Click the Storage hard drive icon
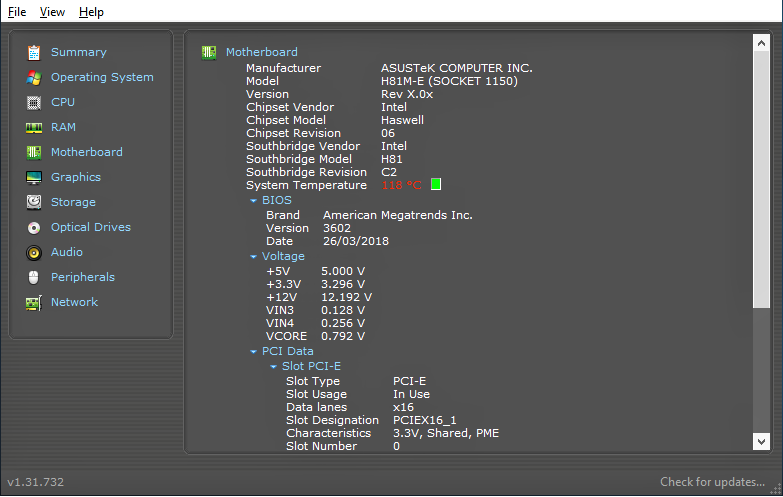The height and width of the screenshot is (497, 783). click(x=33, y=202)
